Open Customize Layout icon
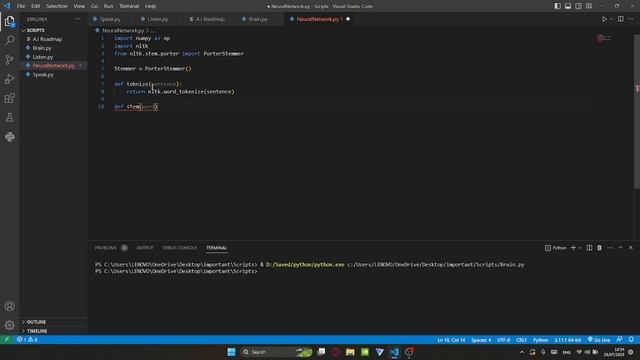 tap(589, 6)
